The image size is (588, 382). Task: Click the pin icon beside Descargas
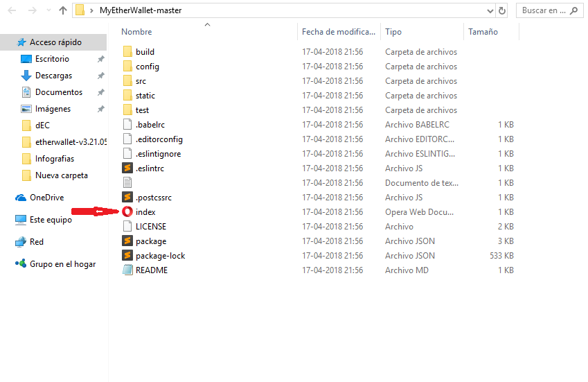click(x=100, y=76)
